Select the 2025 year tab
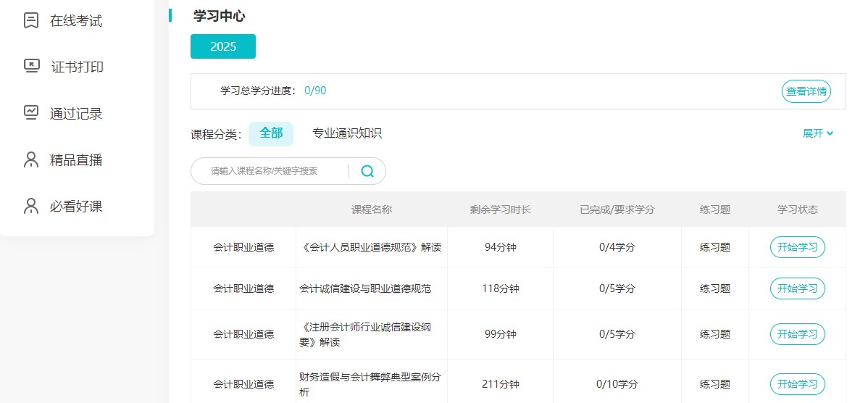Viewport: 868px width, 403px height. (223, 46)
